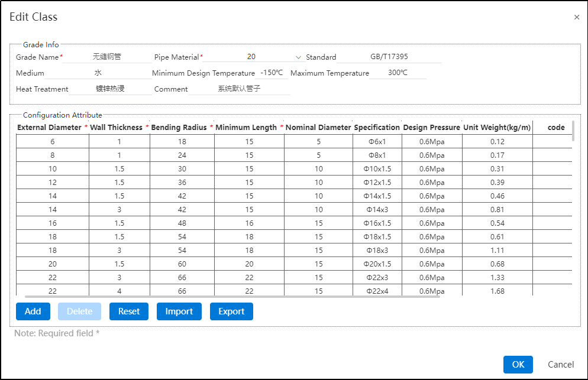Click the Medium input field

coord(98,73)
